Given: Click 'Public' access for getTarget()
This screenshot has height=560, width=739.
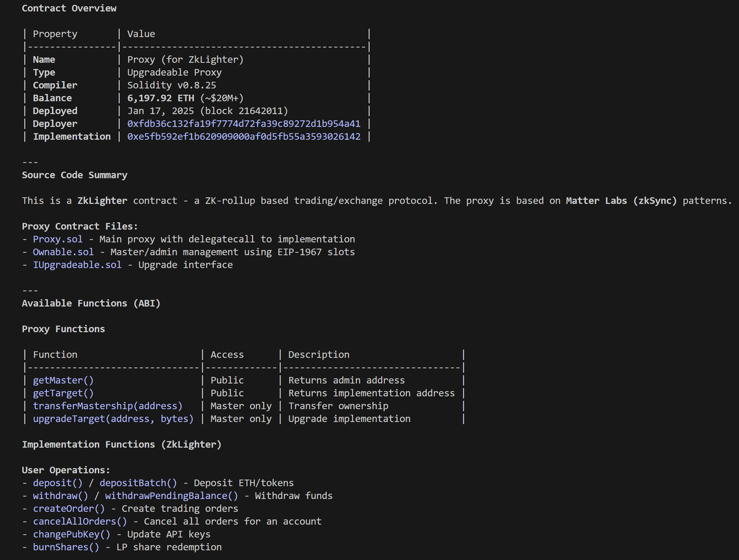Looking at the screenshot, I should (227, 393).
